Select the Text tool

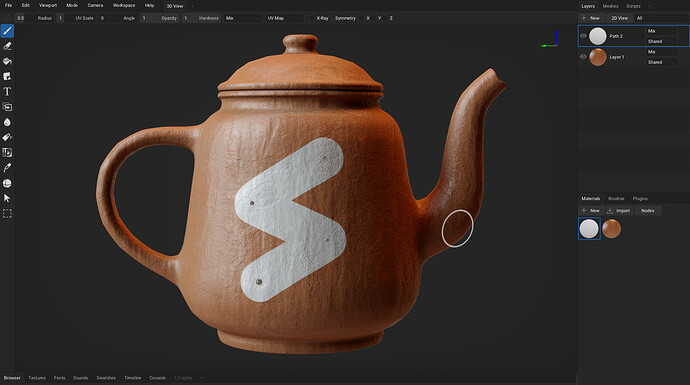[7, 92]
